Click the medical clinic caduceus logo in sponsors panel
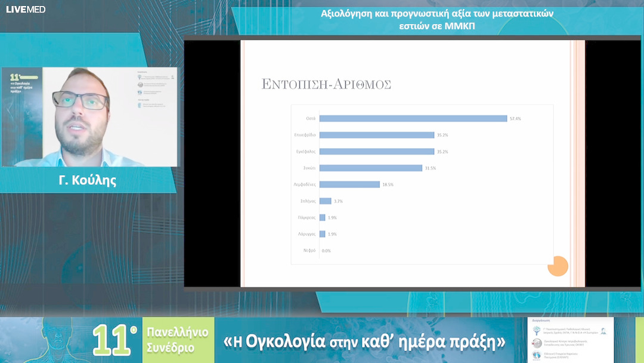 (535, 331)
